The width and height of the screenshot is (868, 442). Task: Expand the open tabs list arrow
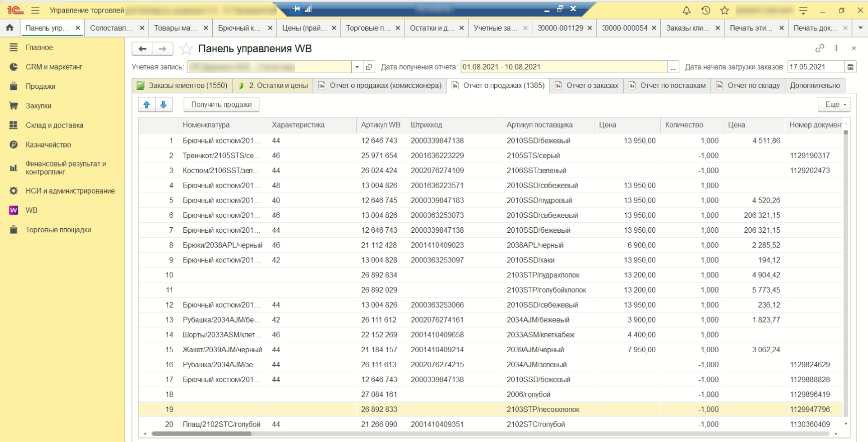pos(860,28)
